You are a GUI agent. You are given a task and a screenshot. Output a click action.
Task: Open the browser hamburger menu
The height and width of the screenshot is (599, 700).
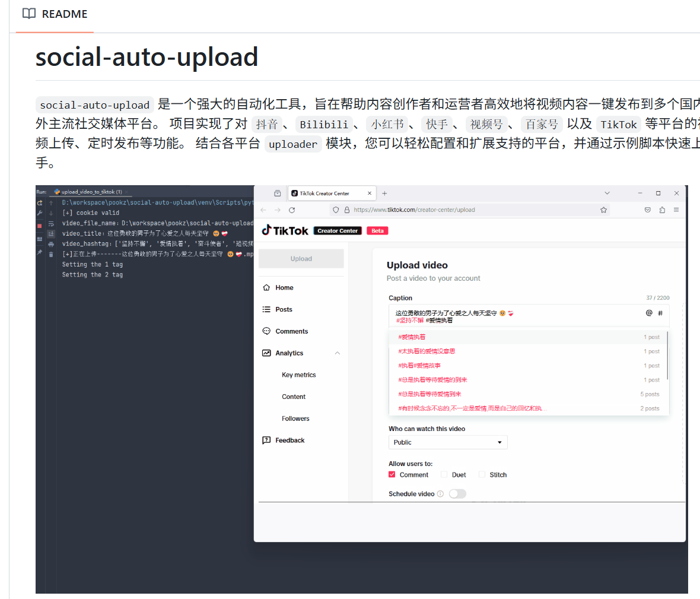click(x=676, y=210)
